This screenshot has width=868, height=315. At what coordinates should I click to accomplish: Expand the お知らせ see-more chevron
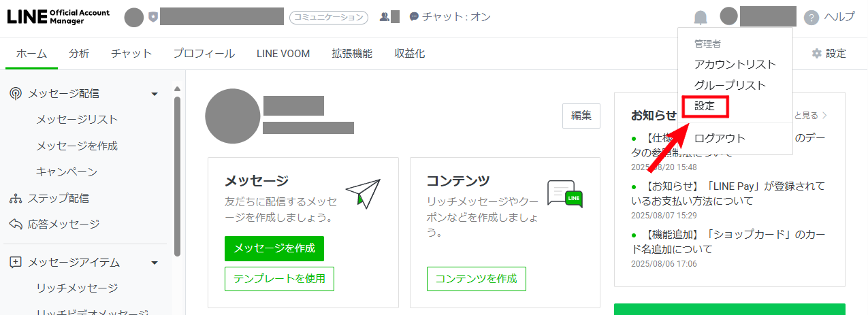pyautogui.click(x=825, y=116)
